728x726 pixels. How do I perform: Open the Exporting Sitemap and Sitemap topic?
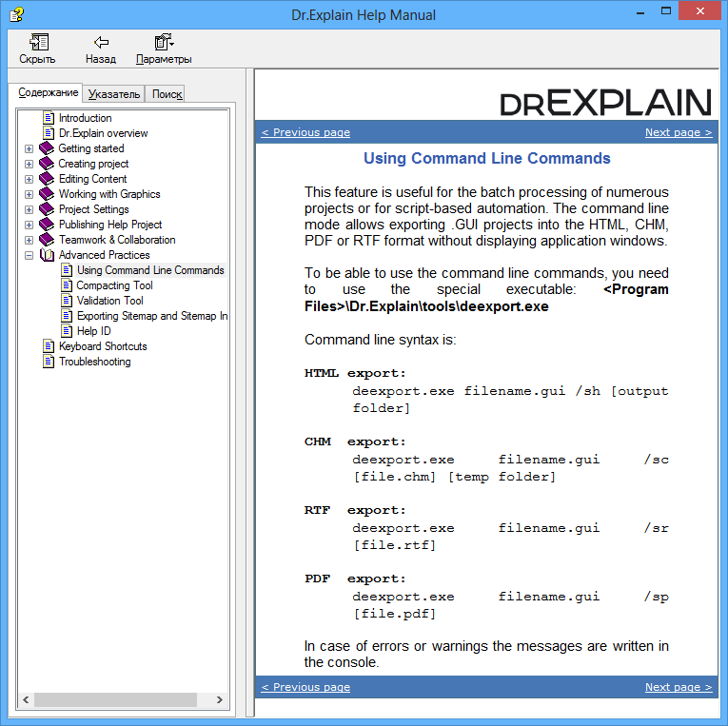(x=152, y=316)
